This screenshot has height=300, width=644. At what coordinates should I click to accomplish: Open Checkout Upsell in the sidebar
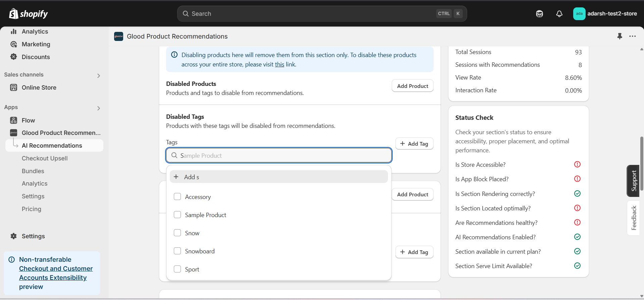pos(45,158)
